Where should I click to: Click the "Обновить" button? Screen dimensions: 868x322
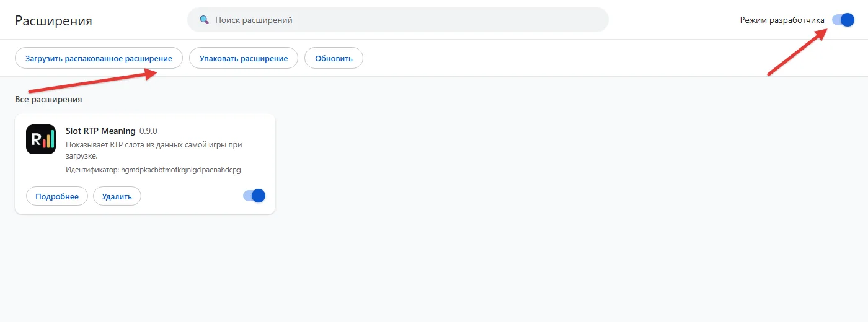coord(334,58)
